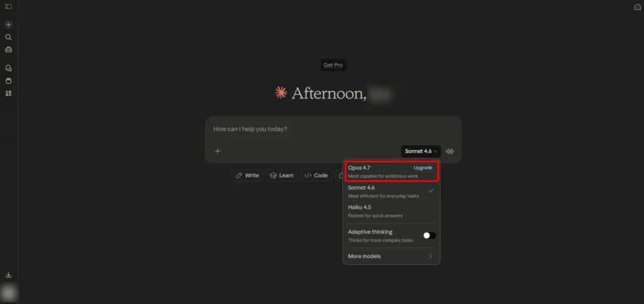Click the plus attach icon in prompt box
The image size is (644, 304).
(x=218, y=151)
